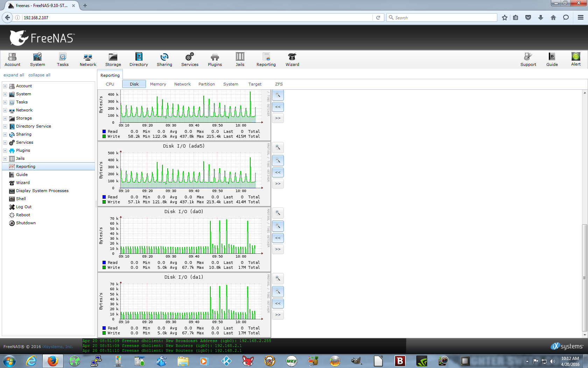
Task: Expand the Storage tree node
Action: click(5, 118)
